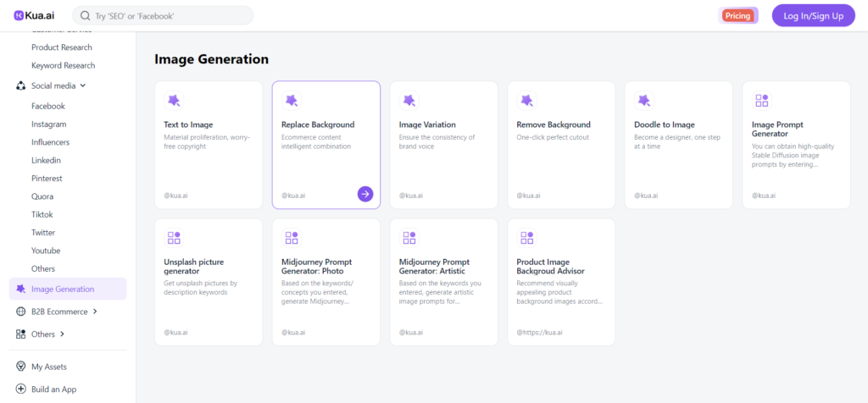Click the Social media sidebar icon
Screen dimensions: 868x403
21,86
